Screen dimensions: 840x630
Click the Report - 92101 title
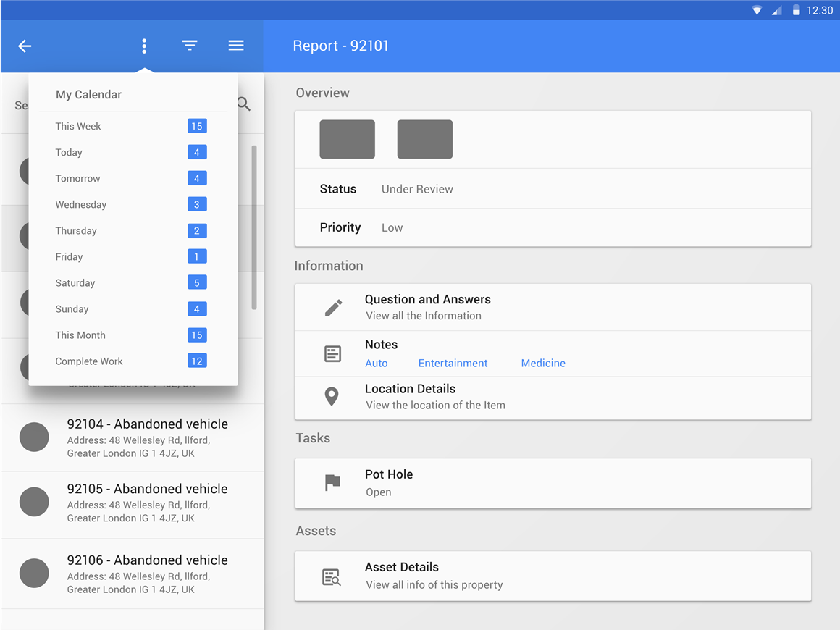(x=341, y=46)
